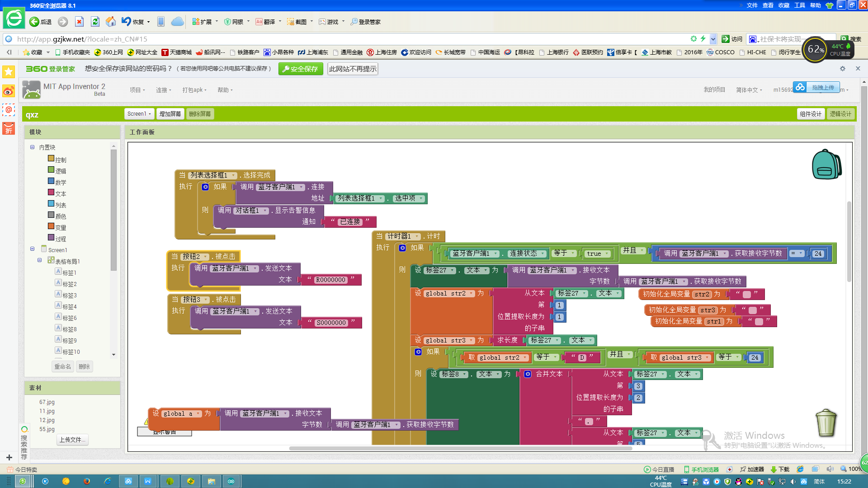This screenshot has width=868, height=488.
Task: Open the backpack icon in workspace
Action: click(x=826, y=165)
